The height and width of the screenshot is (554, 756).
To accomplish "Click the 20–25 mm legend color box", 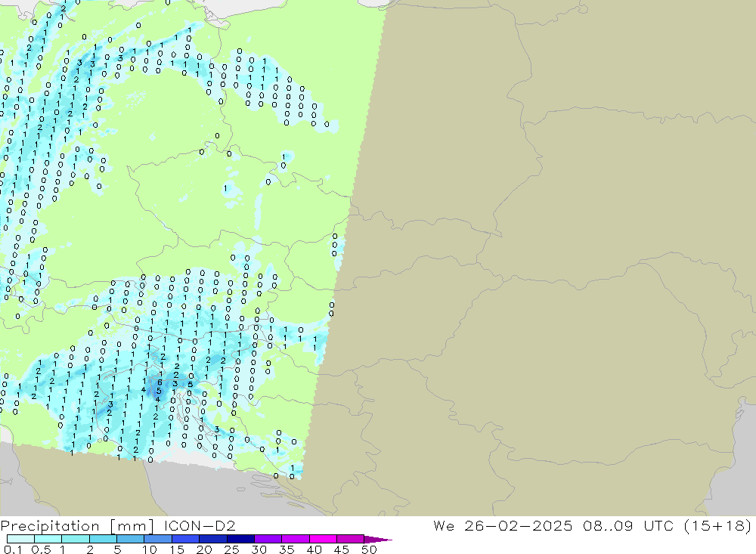I will [x=213, y=539].
